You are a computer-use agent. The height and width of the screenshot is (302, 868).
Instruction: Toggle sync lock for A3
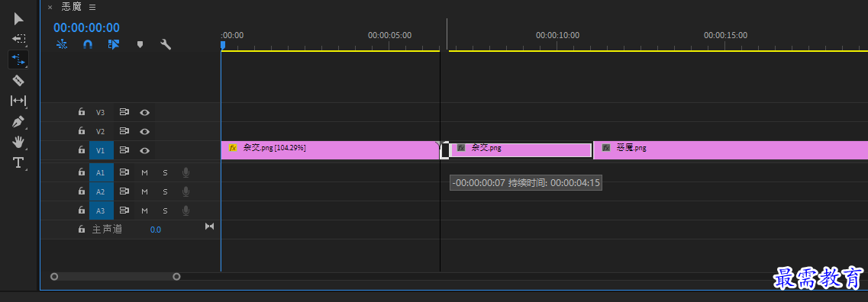pos(124,210)
